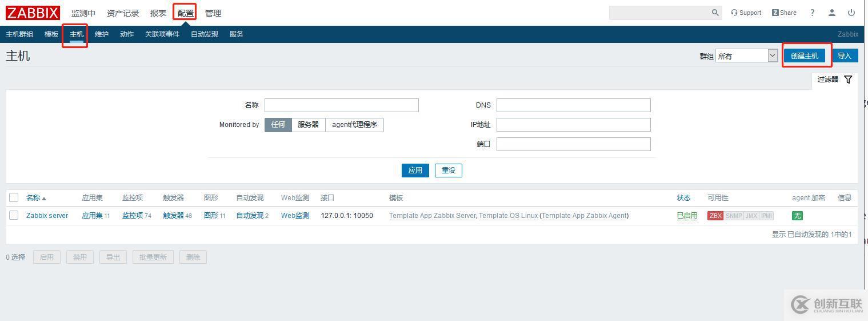This screenshot has height=321, width=868.
Task: Select 任何 for Monitored by
Action: pyautogui.click(x=278, y=125)
